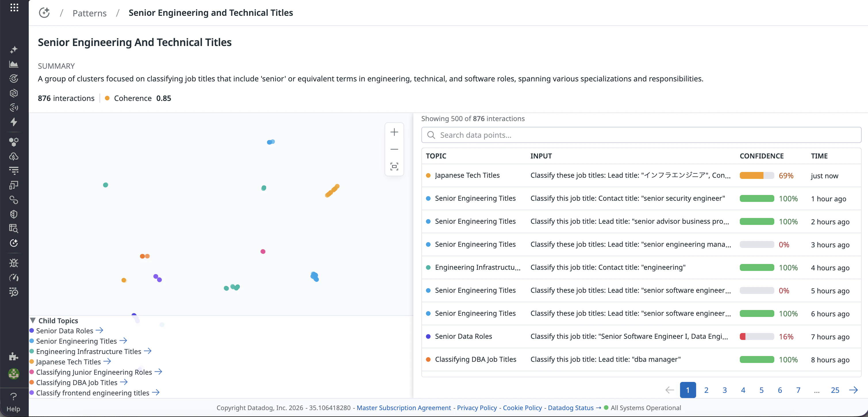Click the next page arrow in pagination

click(x=853, y=390)
